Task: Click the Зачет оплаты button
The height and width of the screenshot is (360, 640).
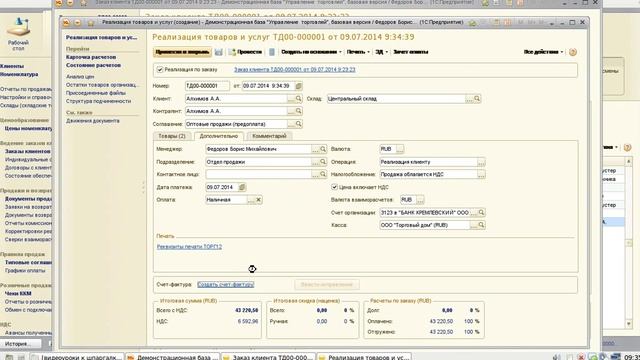Action: [x=411, y=52]
